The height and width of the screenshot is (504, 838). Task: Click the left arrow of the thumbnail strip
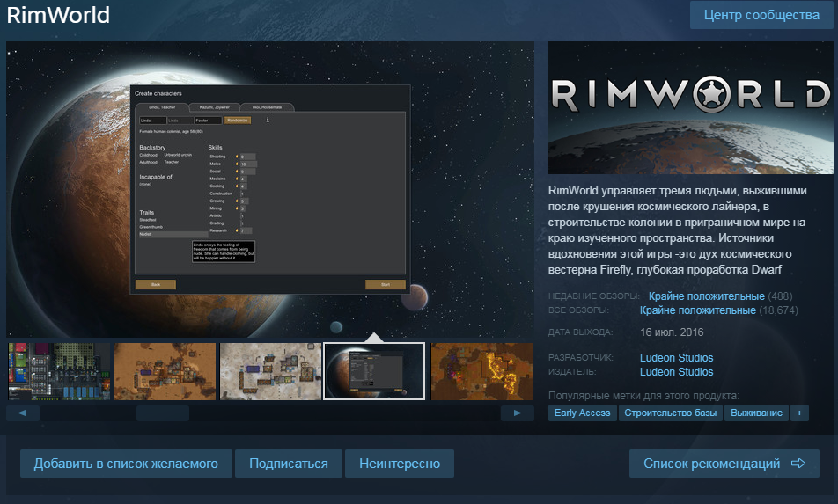coord(22,413)
